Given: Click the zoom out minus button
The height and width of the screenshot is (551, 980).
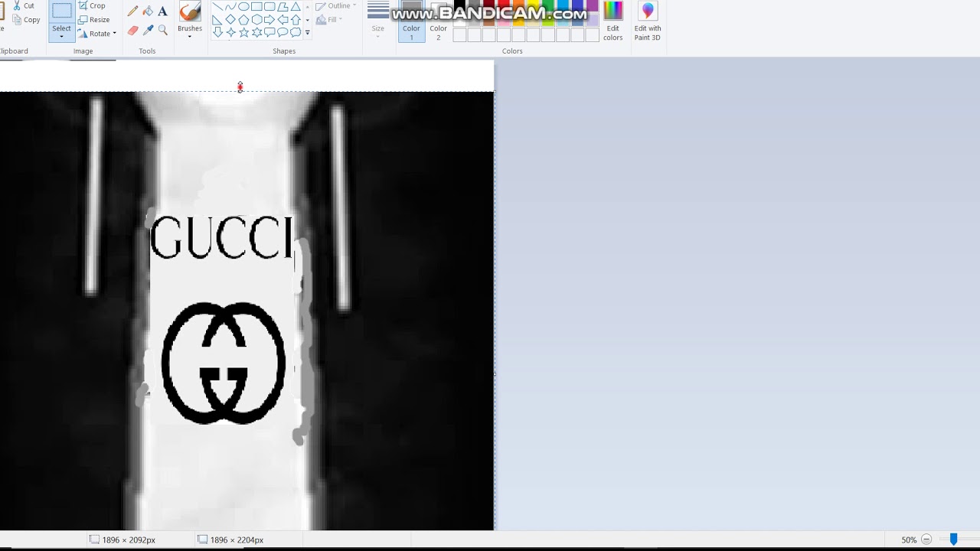Looking at the screenshot, I should pyautogui.click(x=926, y=540).
